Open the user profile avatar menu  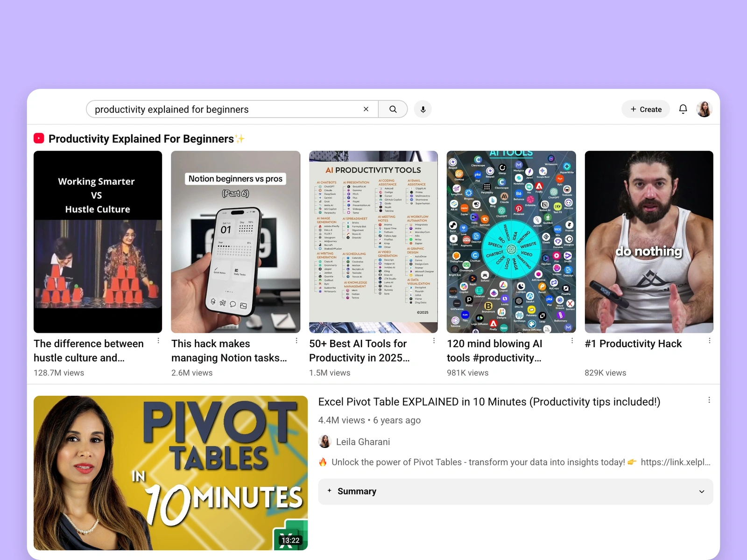tap(704, 109)
